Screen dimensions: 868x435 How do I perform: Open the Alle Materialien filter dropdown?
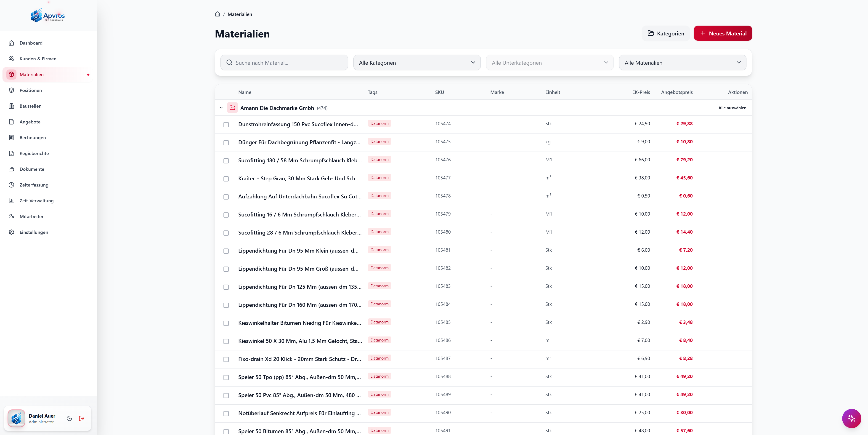682,62
